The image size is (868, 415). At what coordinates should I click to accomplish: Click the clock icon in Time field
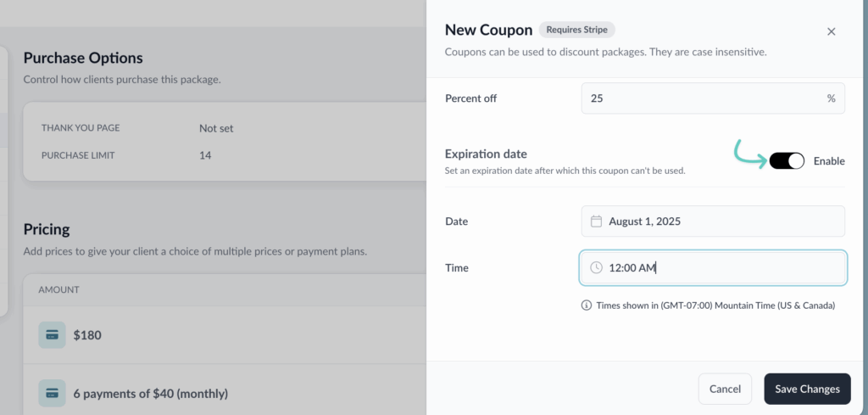click(596, 267)
